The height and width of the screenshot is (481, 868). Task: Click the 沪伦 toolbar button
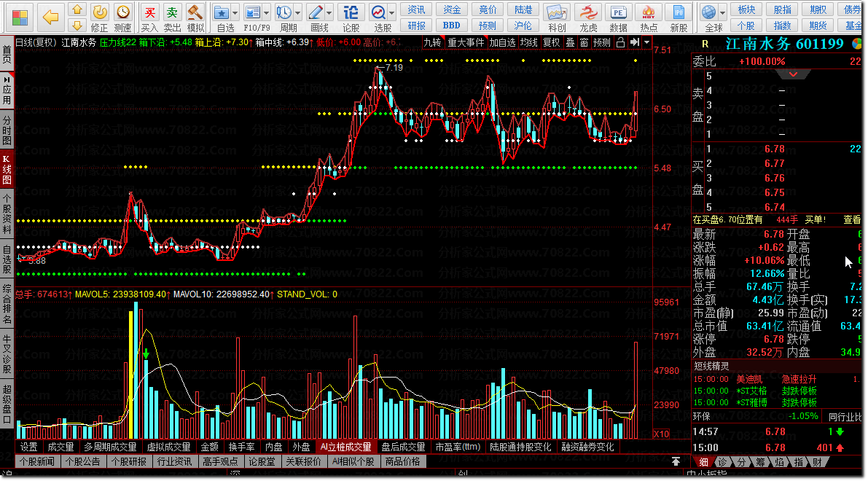point(523,26)
